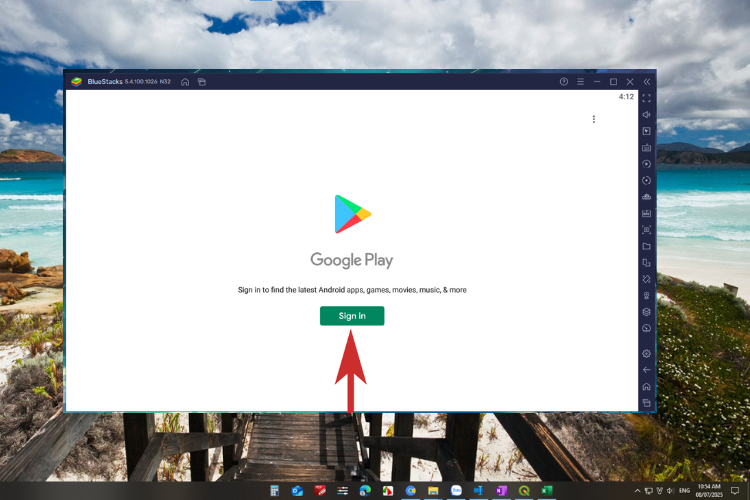Click the green Sign in button
Image resolution: width=750 pixels, height=500 pixels.
pos(352,316)
